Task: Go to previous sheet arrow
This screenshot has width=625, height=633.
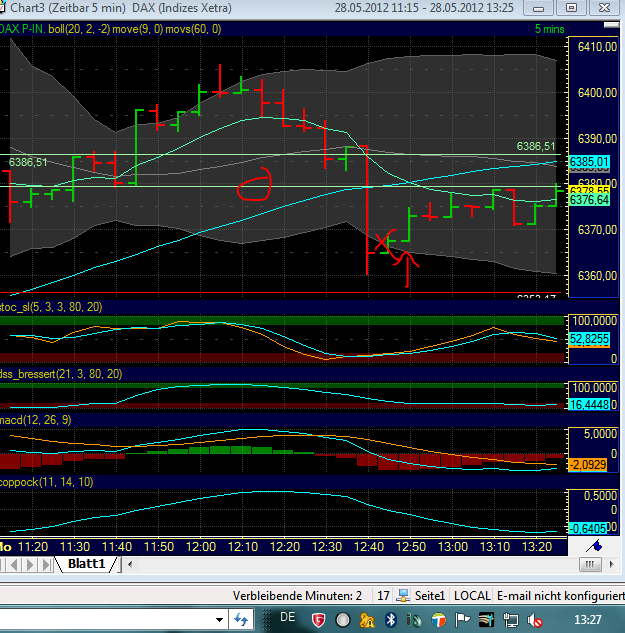Action: click(14, 564)
